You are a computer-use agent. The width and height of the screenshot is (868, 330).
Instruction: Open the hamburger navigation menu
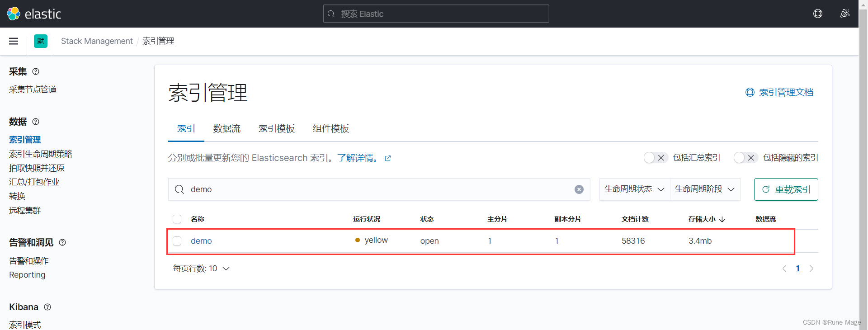click(x=14, y=41)
